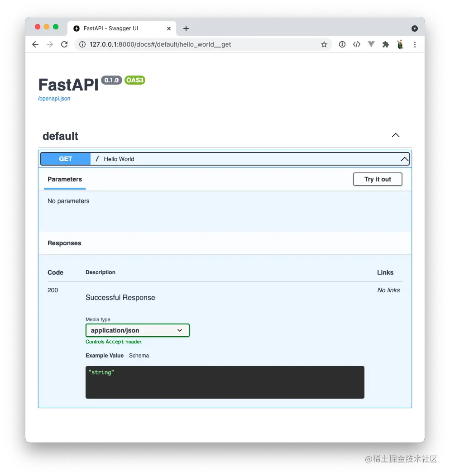Viewport: 450px width, 476px height.
Task: Collapse the default section with the chevron
Action: click(x=395, y=135)
